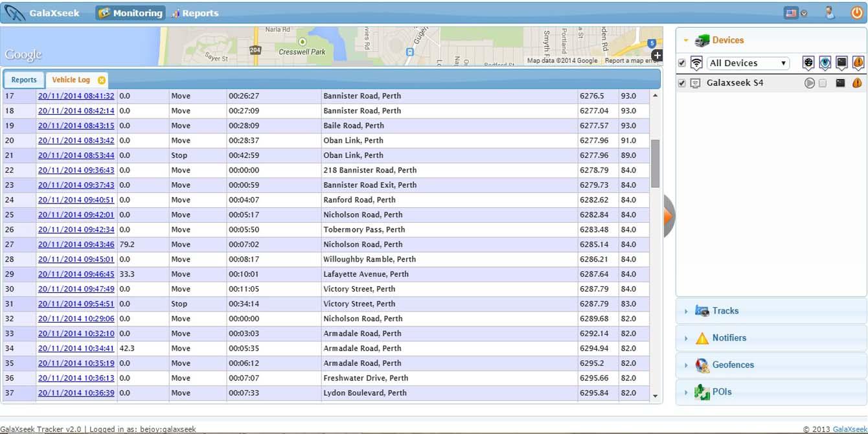This screenshot has width=868, height=434.
Task: Open log entry 20/11/2014 10:36:39
Action: pyautogui.click(x=76, y=393)
